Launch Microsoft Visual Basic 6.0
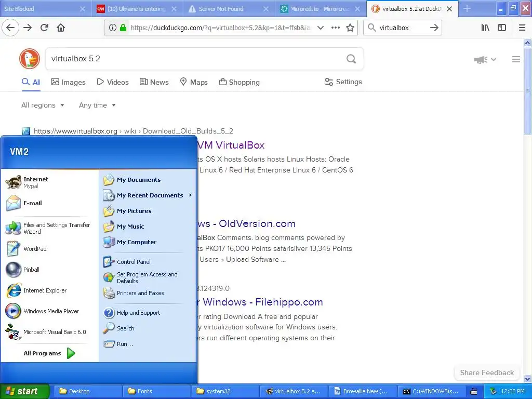The image size is (532, 399). (x=49, y=332)
